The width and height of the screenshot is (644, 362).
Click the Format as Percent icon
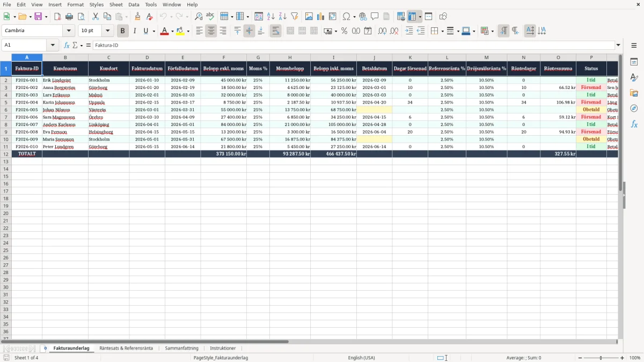[x=344, y=31]
